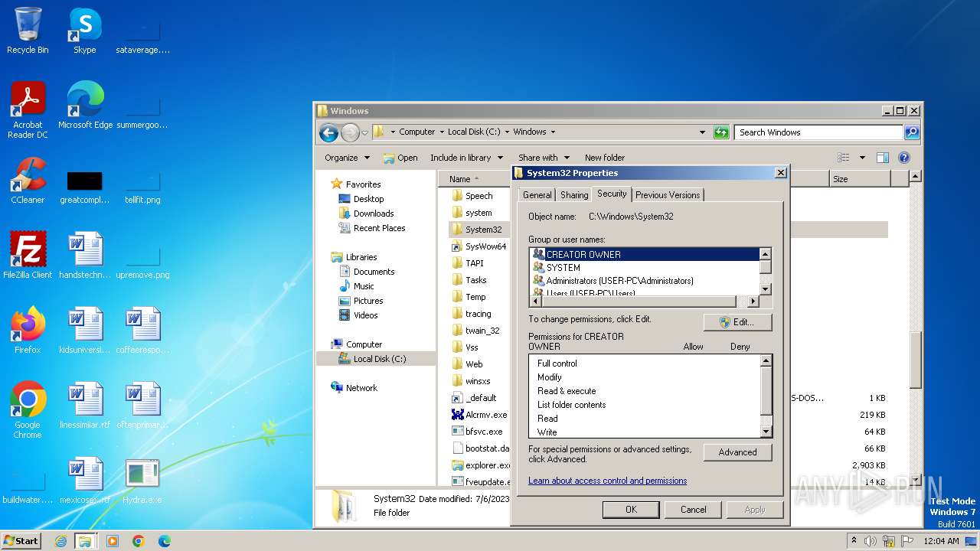Select Network in the navigation pane
Screen dimensions: 980x551
pos(361,388)
